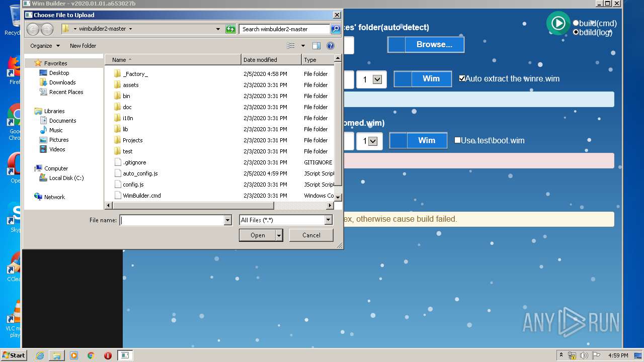The height and width of the screenshot is (362, 644).
Task: Expand the wimbuilder2-master breadcrumb arrow
Action: [130, 29]
